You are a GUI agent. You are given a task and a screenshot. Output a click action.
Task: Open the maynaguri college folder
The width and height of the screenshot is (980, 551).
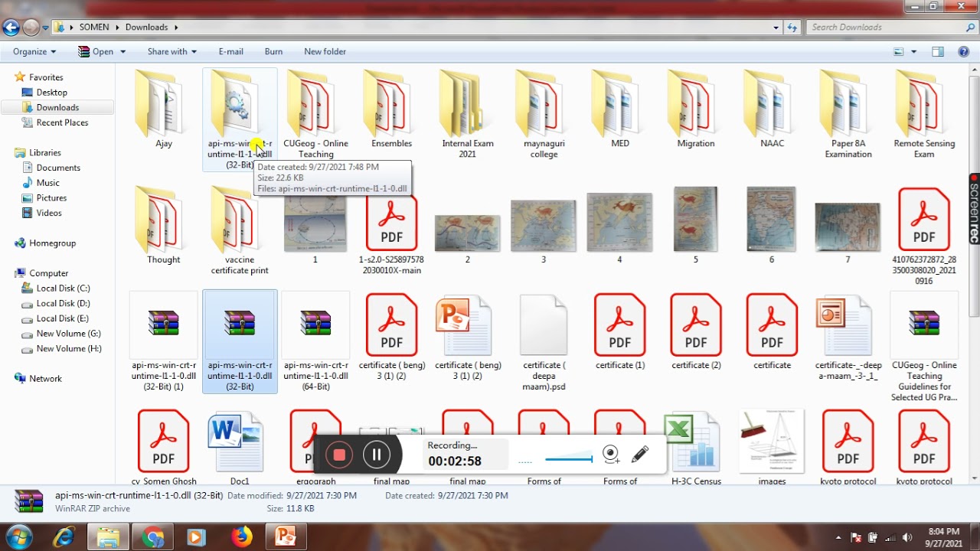(544, 114)
